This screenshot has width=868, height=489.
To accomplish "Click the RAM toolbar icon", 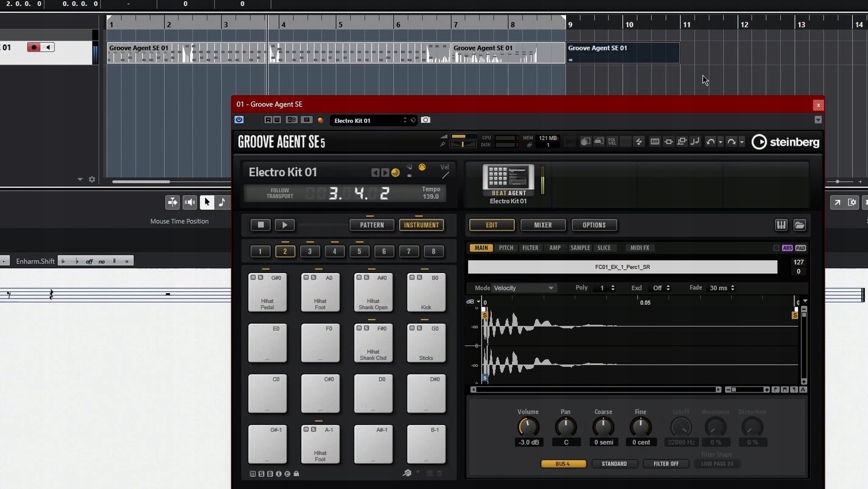I will pos(655,142).
